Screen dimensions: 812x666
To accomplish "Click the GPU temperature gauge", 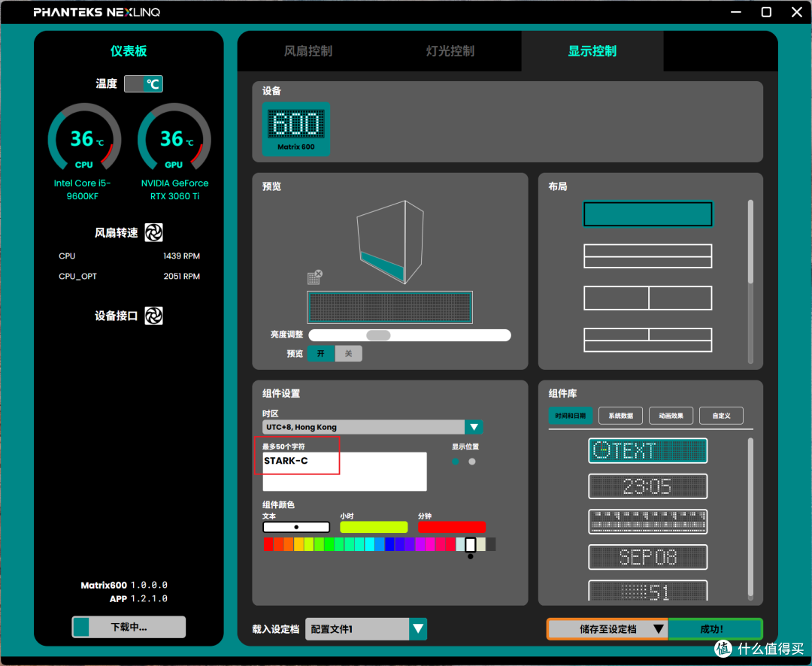I will pos(174,138).
